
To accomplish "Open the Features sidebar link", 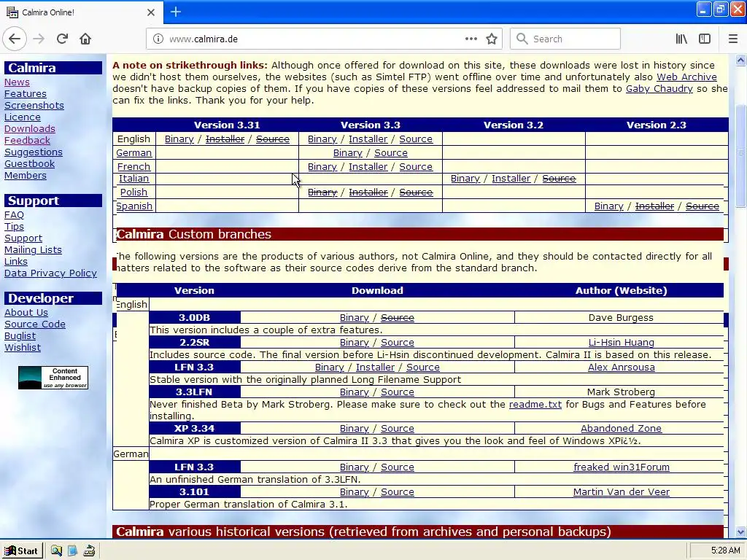I will (x=26, y=94).
